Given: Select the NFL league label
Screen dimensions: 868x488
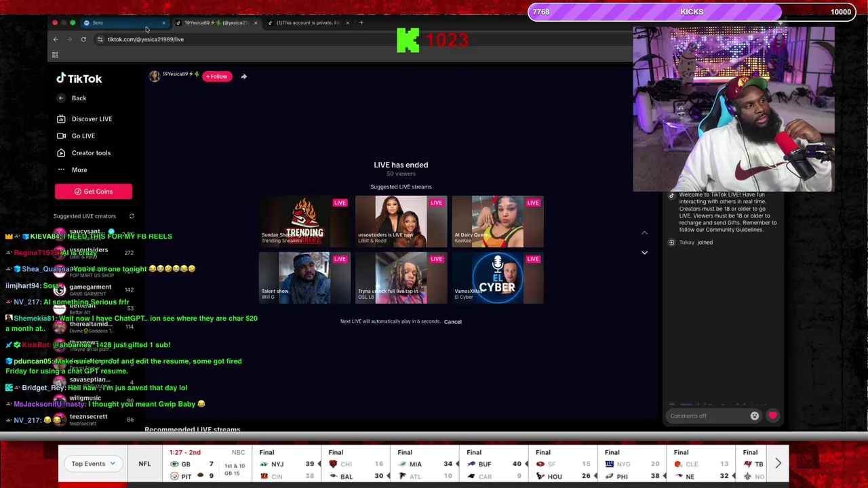Looking at the screenshot, I should (x=144, y=464).
